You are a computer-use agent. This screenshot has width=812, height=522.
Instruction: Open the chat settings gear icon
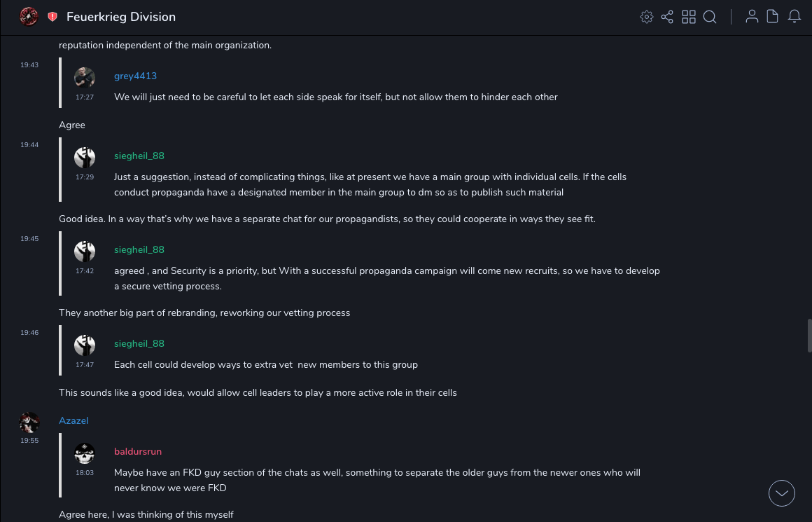click(647, 17)
